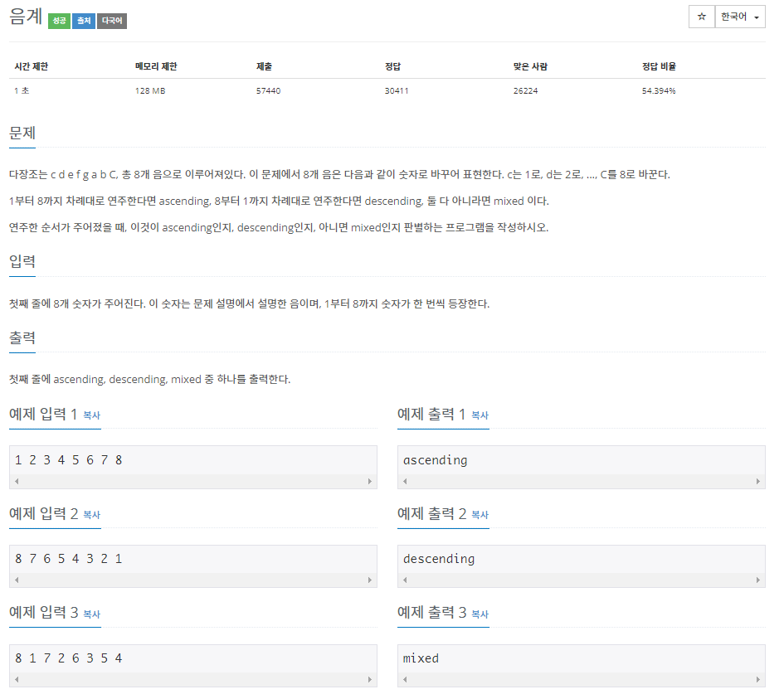Click the green 성공 badge
784x699 pixels.
[59, 21]
